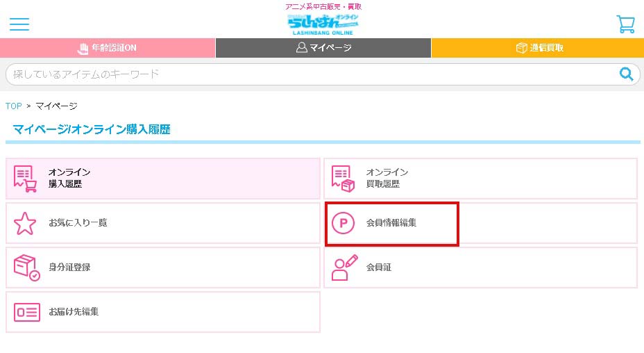Viewport: 644px width, 353px height.
Task: Click the online purchase history icon
Action: [x=25, y=179]
